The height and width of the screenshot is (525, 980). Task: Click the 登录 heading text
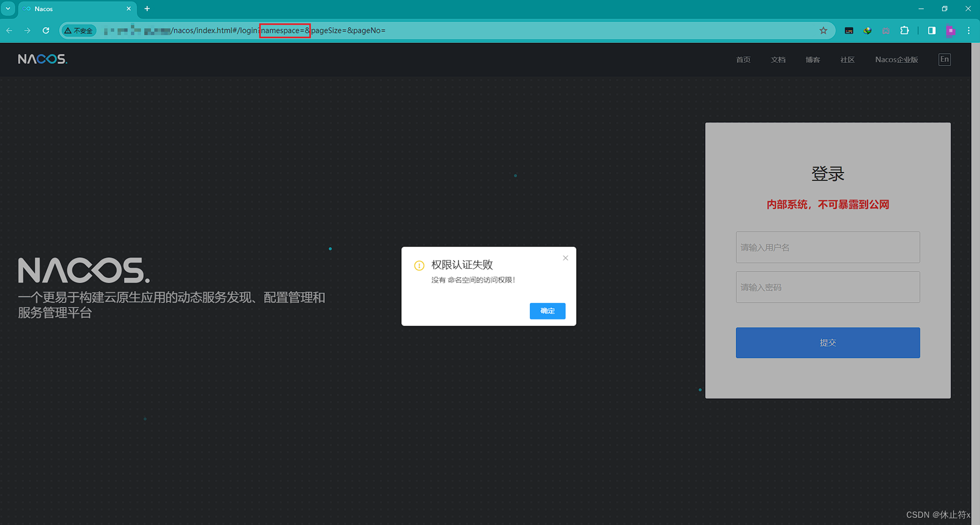828,174
